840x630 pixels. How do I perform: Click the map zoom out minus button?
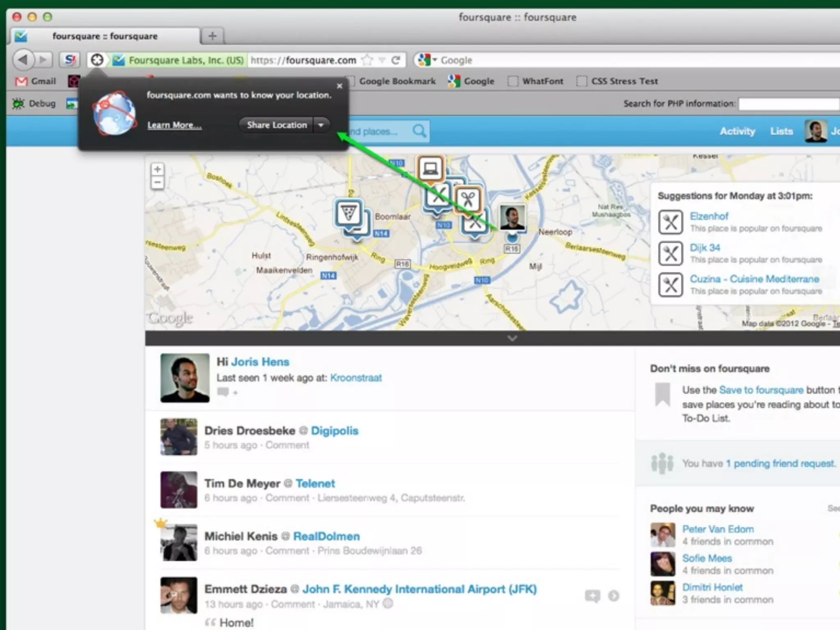click(157, 183)
